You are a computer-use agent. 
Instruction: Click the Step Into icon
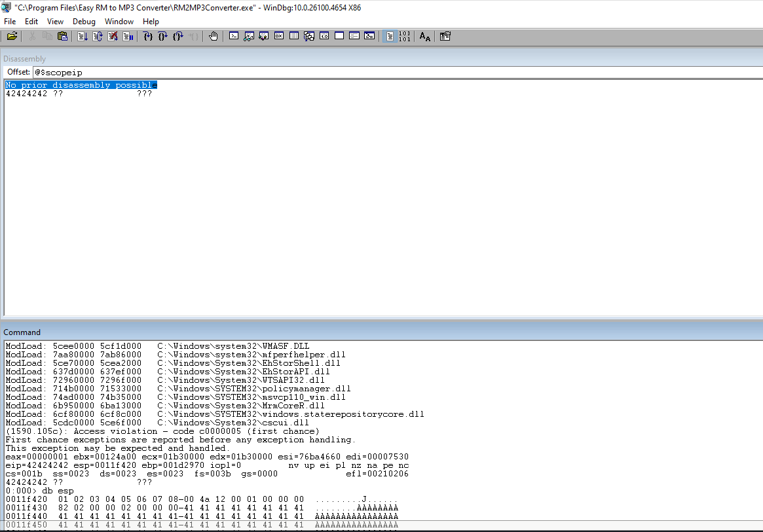tap(148, 37)
